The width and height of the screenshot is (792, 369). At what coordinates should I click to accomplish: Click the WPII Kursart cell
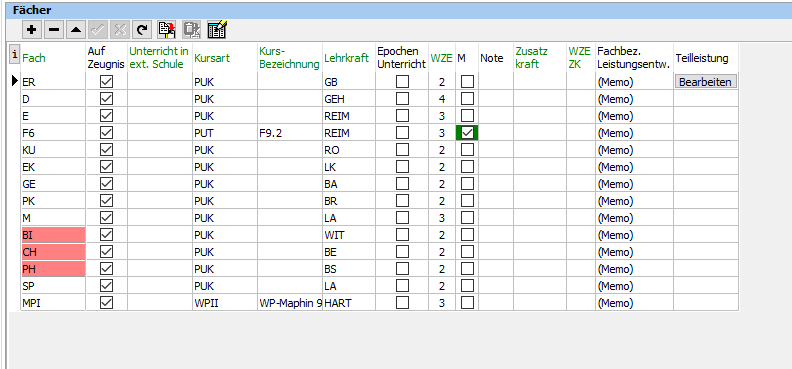click(225, 303)
